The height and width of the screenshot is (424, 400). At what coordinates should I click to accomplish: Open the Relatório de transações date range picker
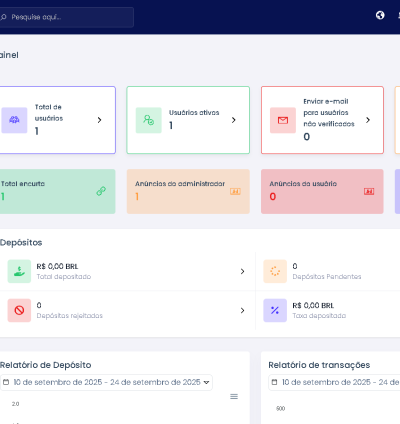click(x=334, y=382)
